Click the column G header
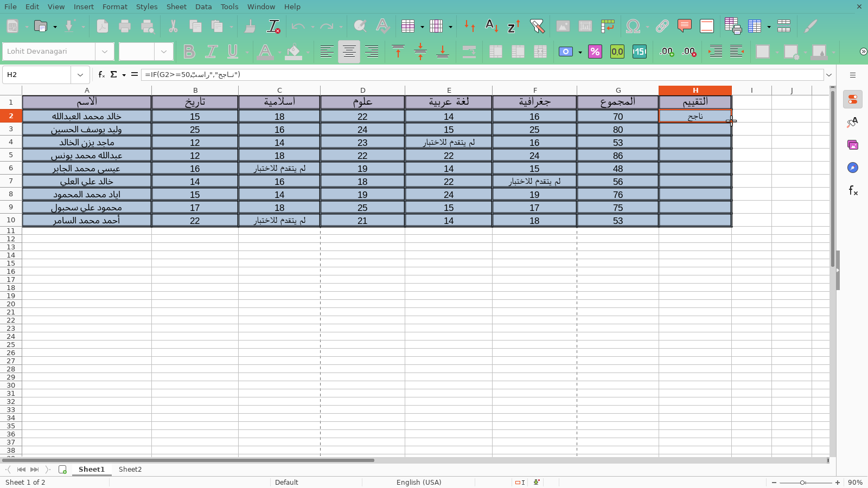The height and width of the screenshot is (488, 868). pyautogui.click(x=618, y=90)
